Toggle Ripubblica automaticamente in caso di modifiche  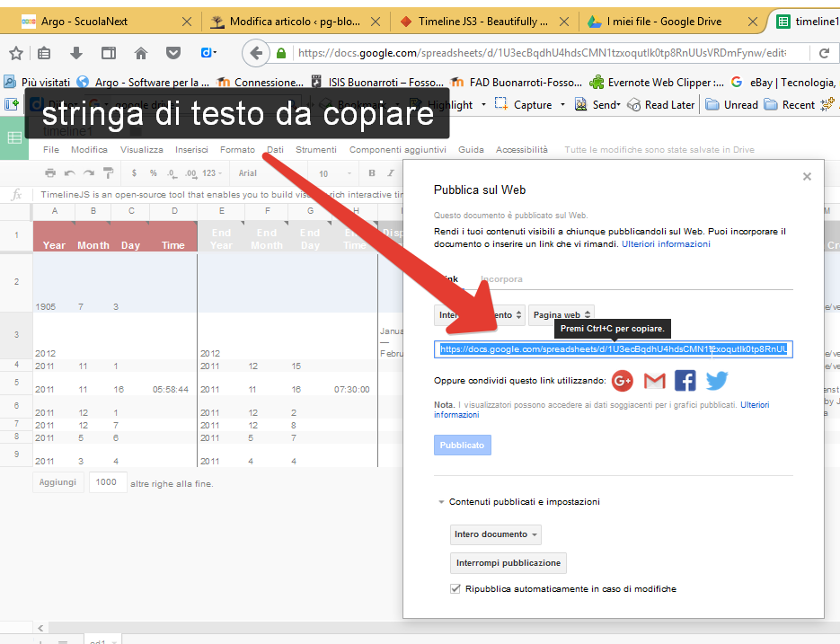tap(455, 589)
